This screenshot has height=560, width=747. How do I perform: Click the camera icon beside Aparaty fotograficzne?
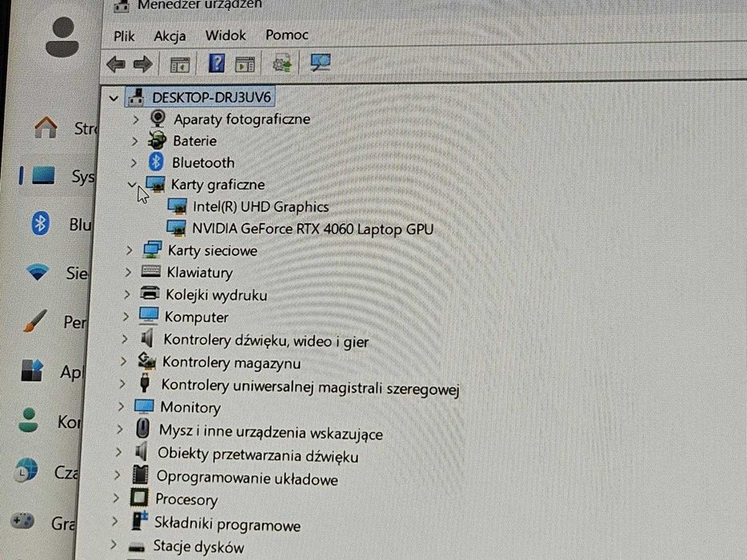click(158, 118)
